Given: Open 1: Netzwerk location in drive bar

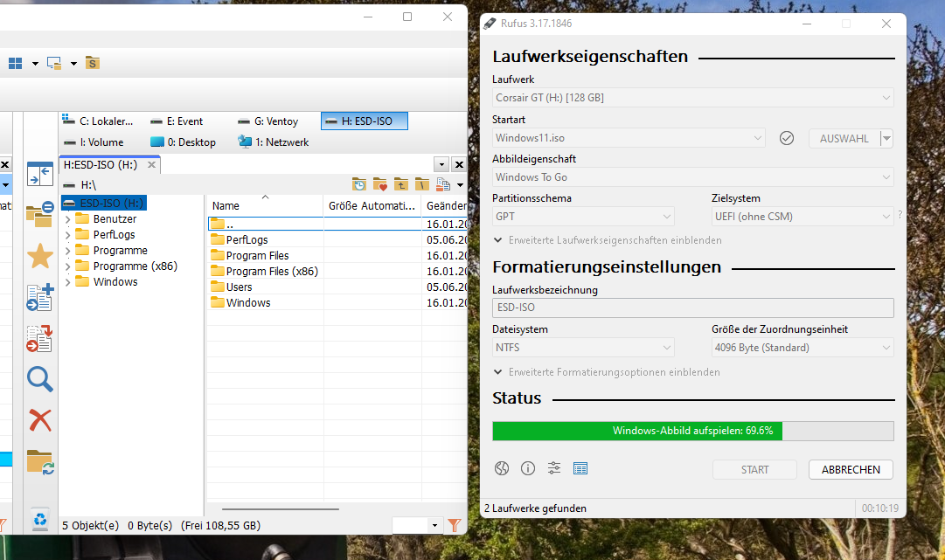Looking at the screenshot, I should [x=274, y=142].
